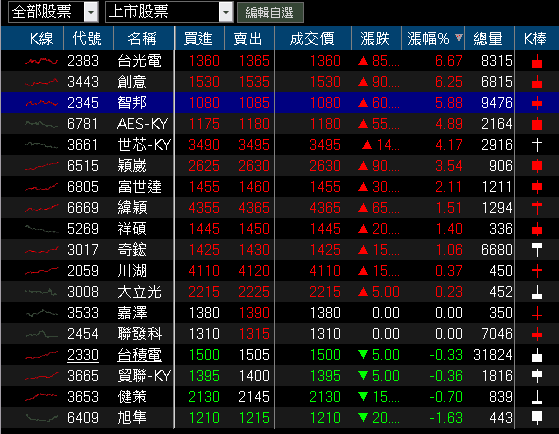Click the K棒 candlestick for 3653 健策
Viewport: 559px width, 434px height.
click(x=537, y=397)
